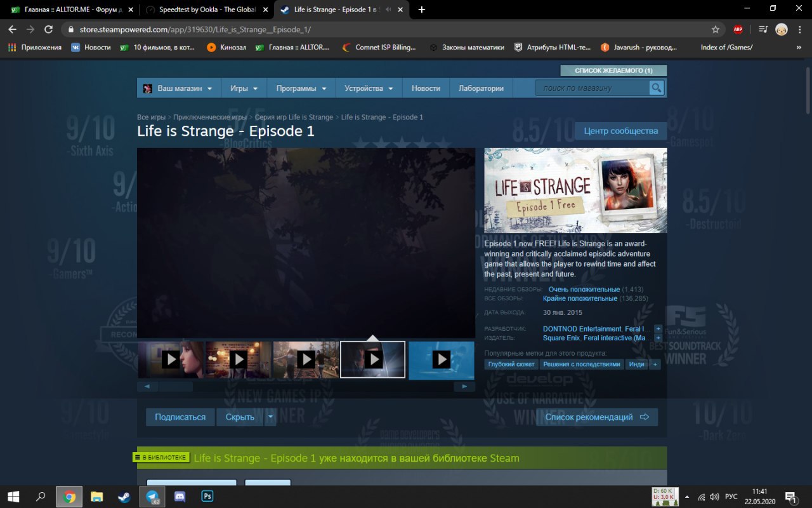Click the left arrow of thumbnail strip
The height and width of the screenshot is (508, 812).
pos(147,386)
